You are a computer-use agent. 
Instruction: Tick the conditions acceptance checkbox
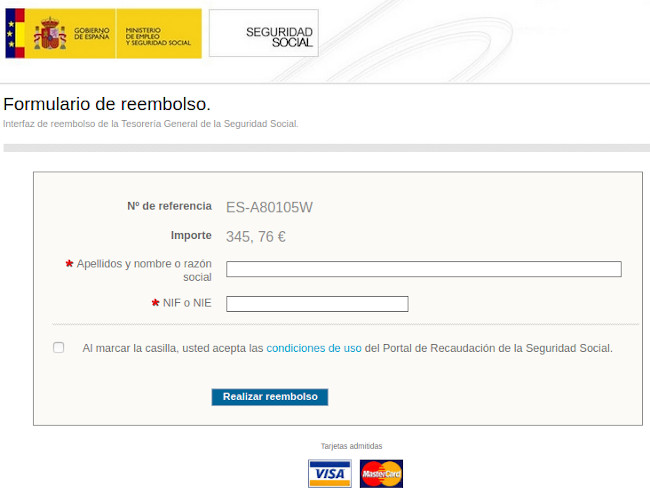coord(58,347)
